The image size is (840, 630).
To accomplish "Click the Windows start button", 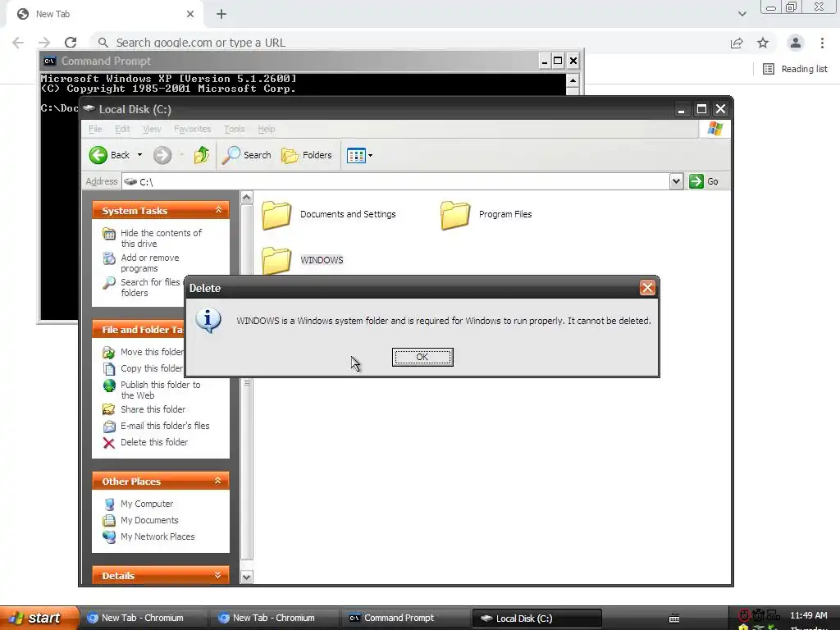I will point(39,618).
